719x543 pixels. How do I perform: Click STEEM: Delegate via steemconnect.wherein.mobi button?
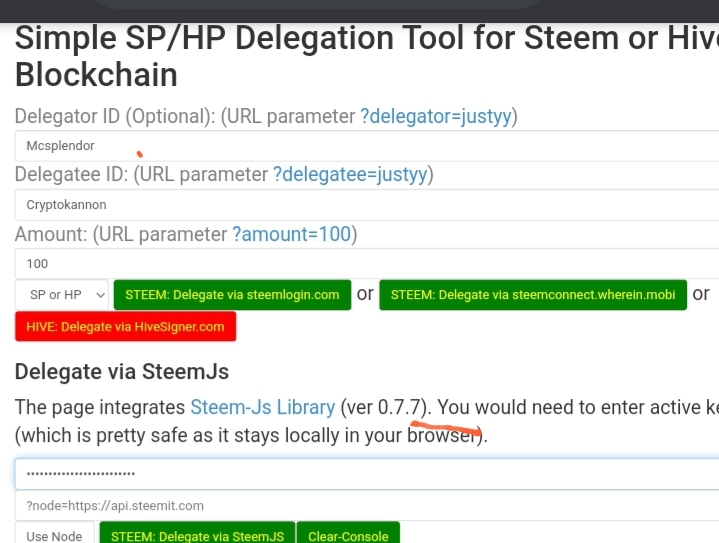pos(533,295)
